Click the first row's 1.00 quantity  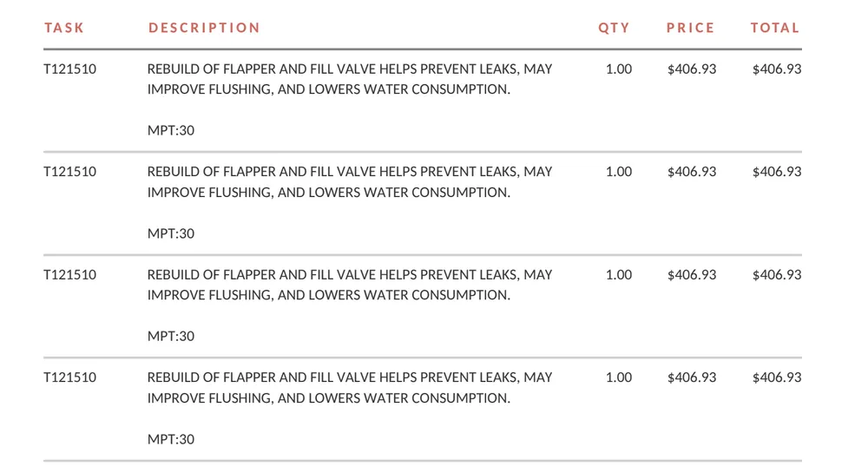(x=619, y=69)
